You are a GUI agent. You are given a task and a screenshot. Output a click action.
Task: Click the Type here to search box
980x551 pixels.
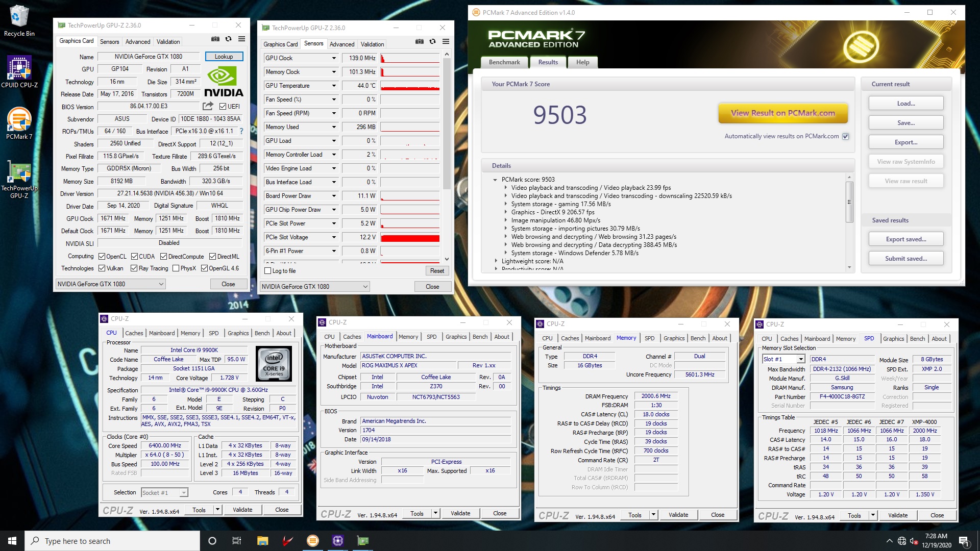pyautogui.click(x=112, y=541)
